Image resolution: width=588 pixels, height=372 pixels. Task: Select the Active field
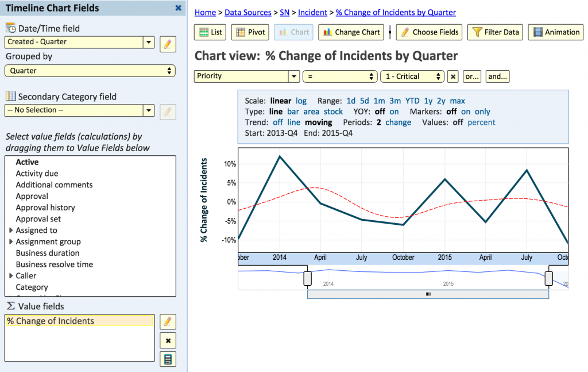click(x=27, y=162)
